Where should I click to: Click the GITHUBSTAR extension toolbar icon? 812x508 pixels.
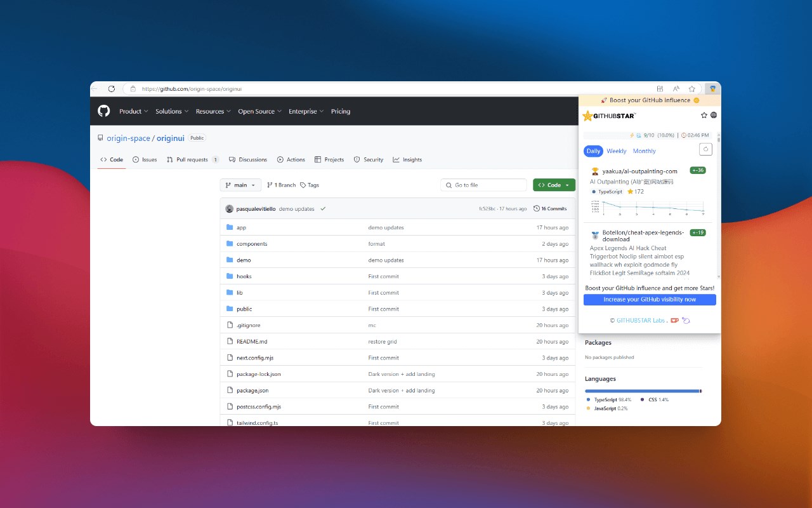coord(712,89)
